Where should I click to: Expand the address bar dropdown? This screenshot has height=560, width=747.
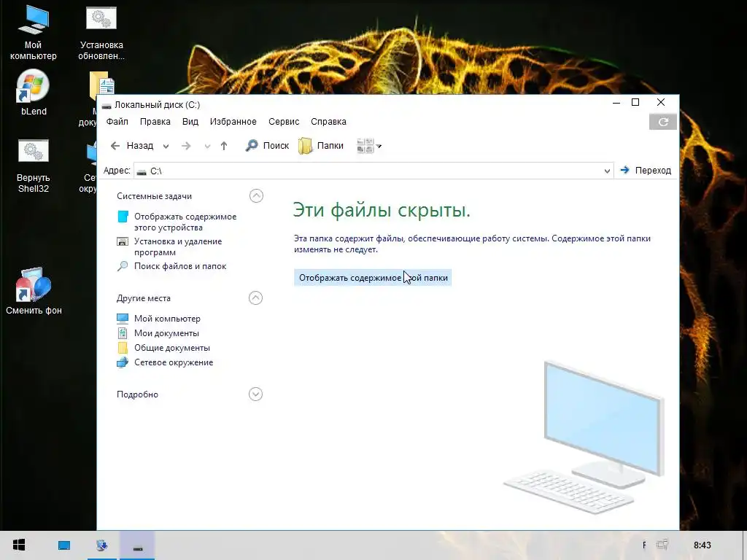(x=607, y=171)
